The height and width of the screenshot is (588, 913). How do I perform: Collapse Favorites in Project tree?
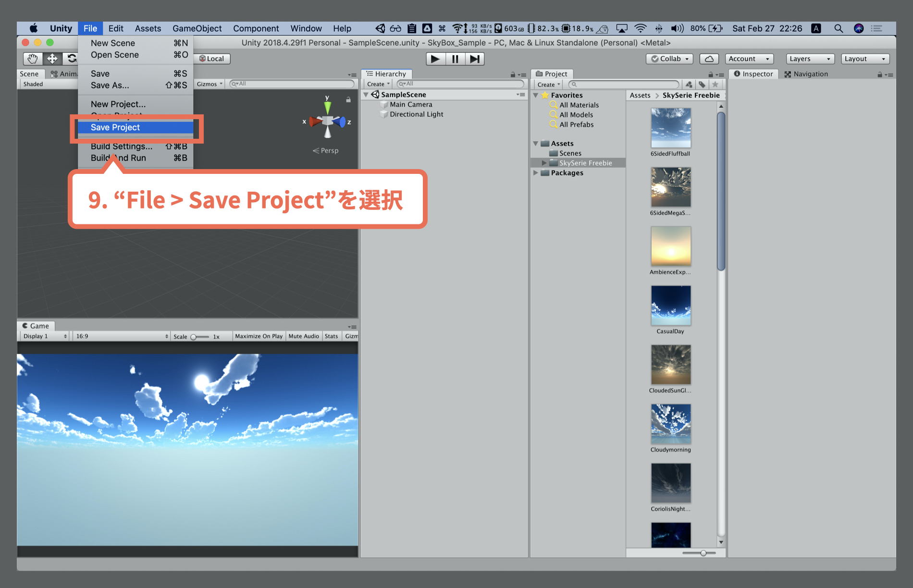point(536,95)
